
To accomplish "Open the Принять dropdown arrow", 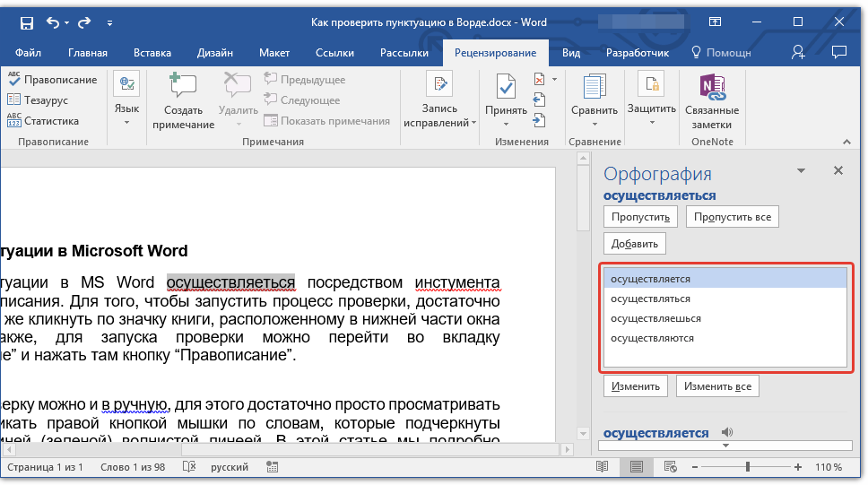I will pos(506,124).
